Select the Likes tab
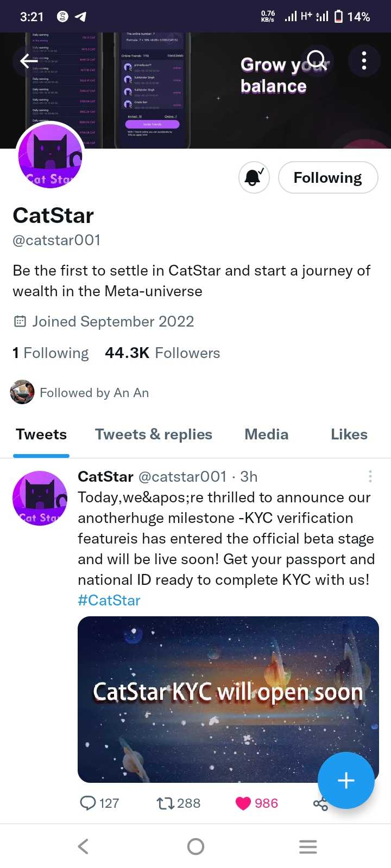This screenshot has width=391, height=868. (x=349, y=435)
